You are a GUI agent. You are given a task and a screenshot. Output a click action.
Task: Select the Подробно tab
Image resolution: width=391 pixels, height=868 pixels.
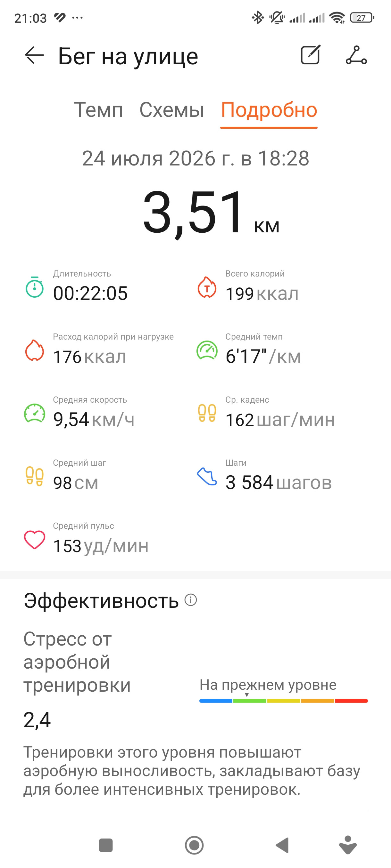[x=269, y=110]
